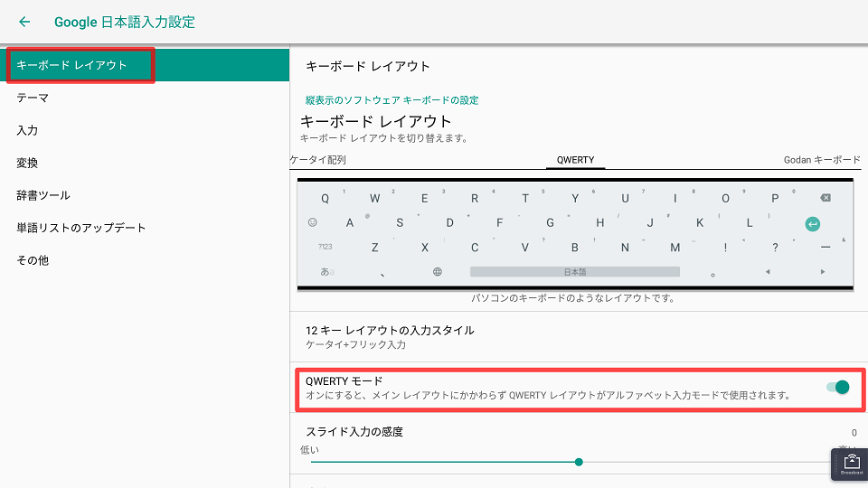Click the パソコンのキーボードのようなレイアウトです caption

[x=573, y=298]
